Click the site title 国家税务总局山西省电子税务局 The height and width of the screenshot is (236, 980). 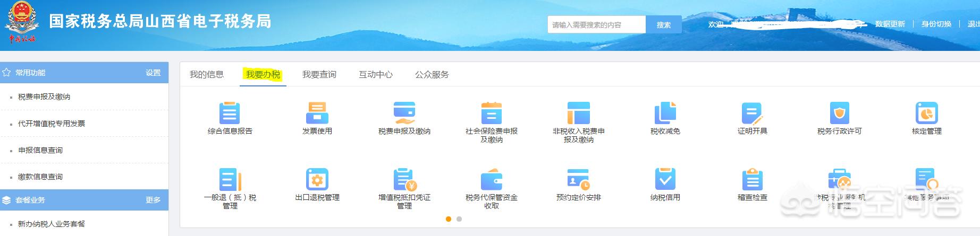[160, 21]
